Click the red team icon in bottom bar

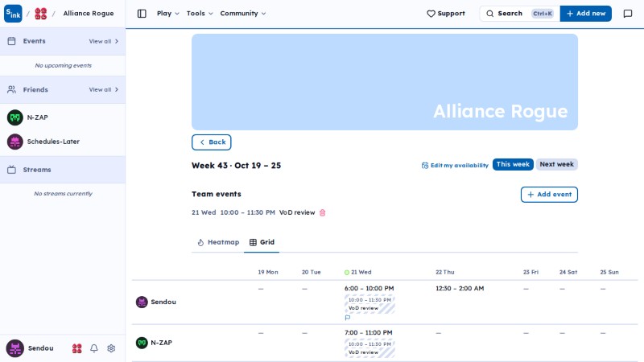click(x=76, y=348)
